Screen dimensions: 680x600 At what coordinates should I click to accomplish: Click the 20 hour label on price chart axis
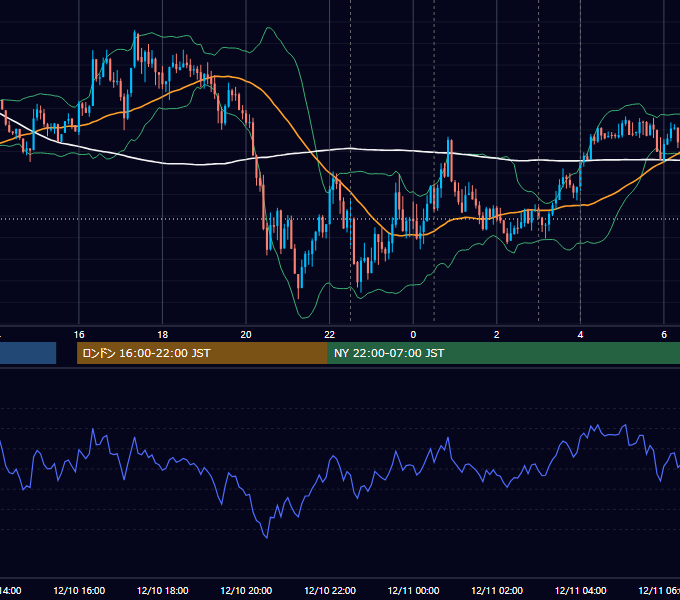coord(246,335)
